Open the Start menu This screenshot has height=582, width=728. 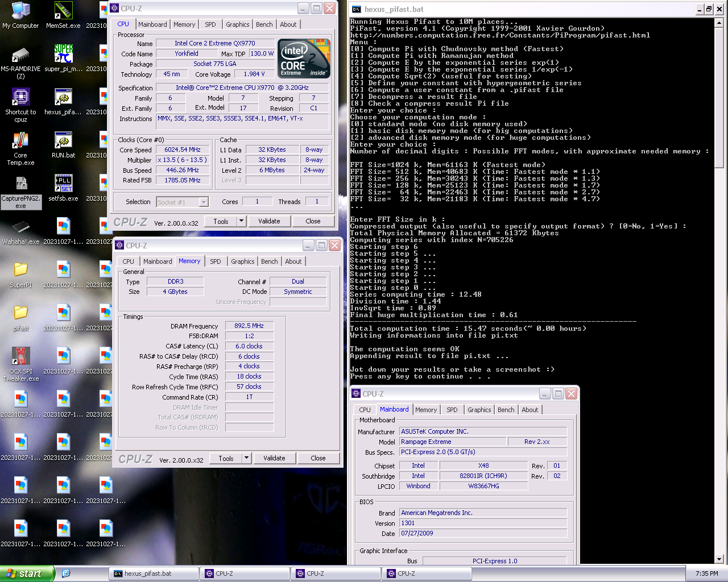coord(27,573)
